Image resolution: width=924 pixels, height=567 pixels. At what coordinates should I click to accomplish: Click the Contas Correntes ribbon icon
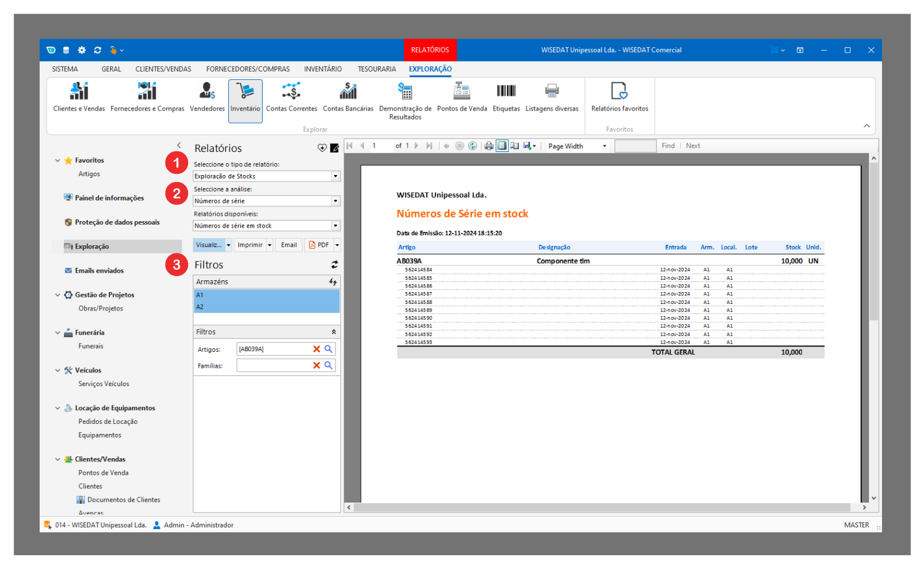(x=291, y=97)
